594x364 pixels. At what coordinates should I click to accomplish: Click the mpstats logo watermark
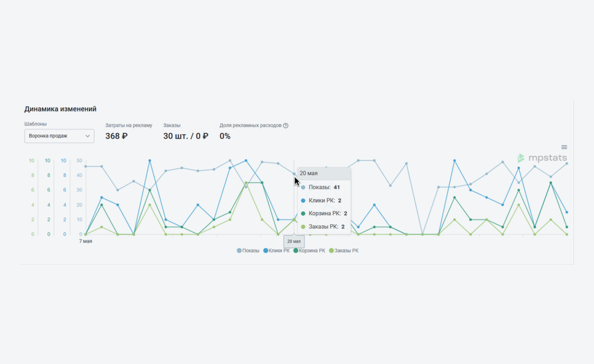tap(542, 158)
